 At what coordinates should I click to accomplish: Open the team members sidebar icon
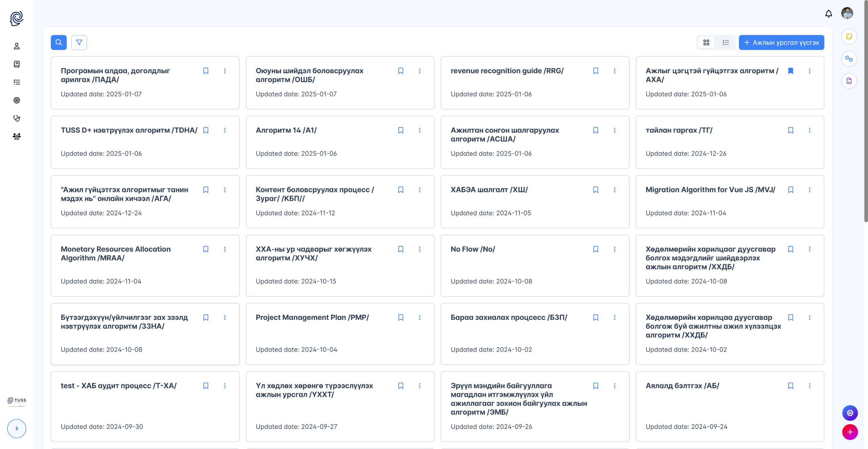17,136
